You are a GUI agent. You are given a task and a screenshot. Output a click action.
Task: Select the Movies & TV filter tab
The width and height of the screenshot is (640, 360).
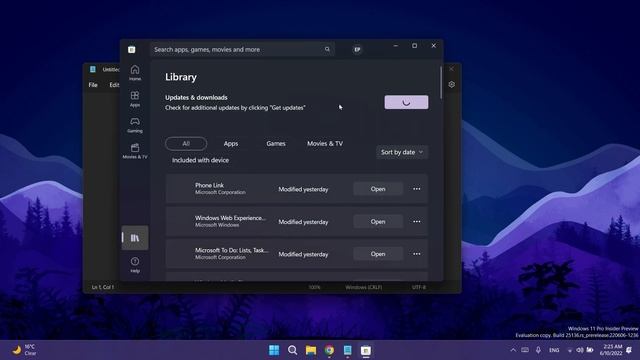click(x=325, y=144)
